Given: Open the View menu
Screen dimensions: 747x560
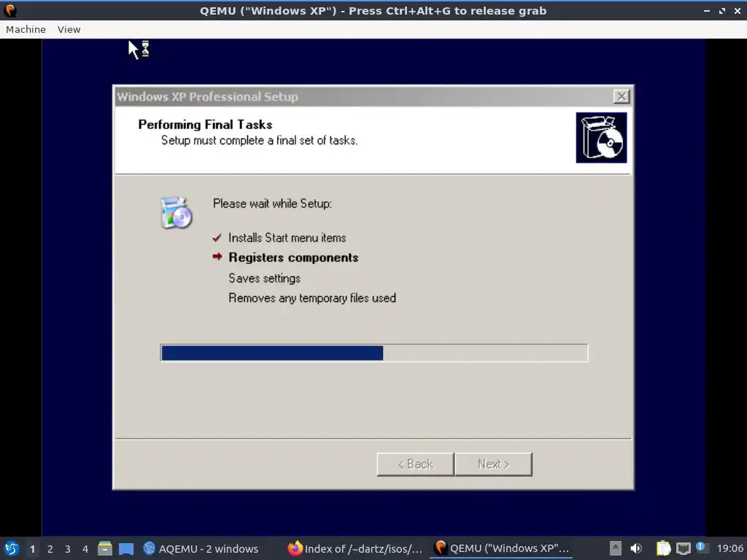Looking at the screenshot, I should coord(69,29).
